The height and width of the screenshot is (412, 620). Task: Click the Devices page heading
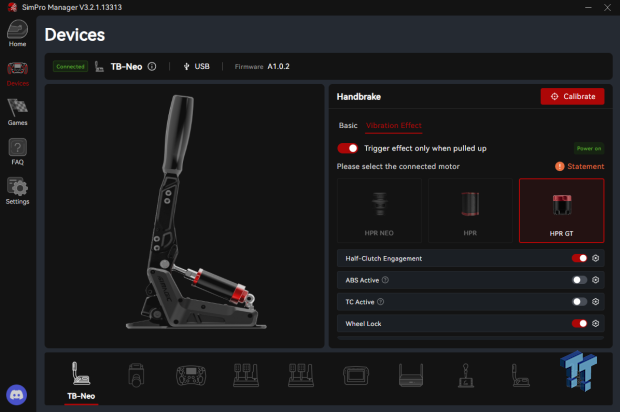(x=75, y=35)
